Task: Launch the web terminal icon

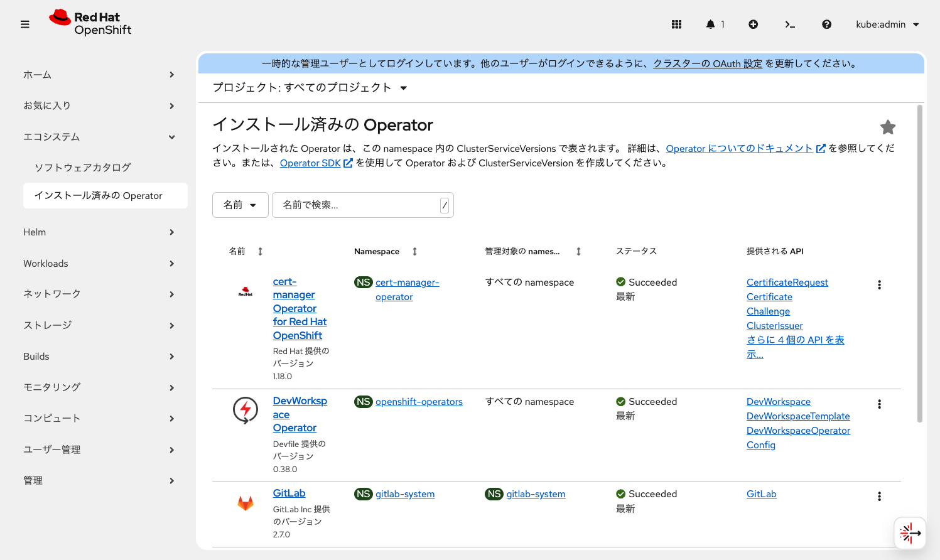Action: click(x=790, y=24)
